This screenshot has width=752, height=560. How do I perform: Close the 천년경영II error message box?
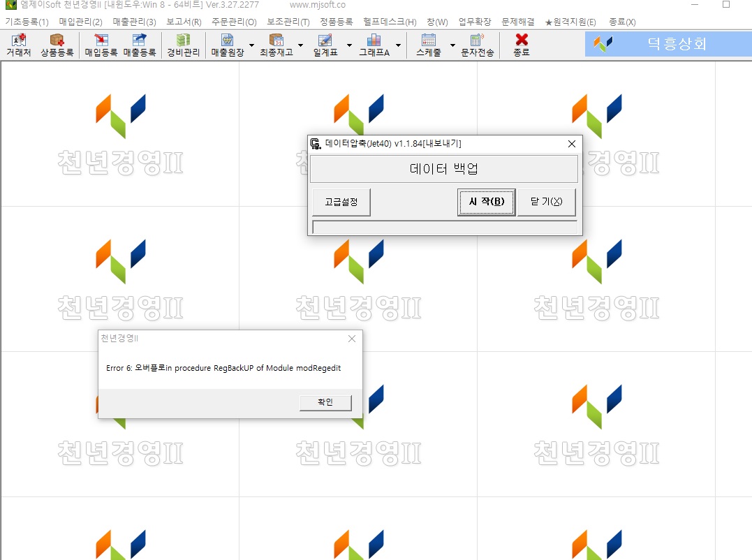pos(351,339)
